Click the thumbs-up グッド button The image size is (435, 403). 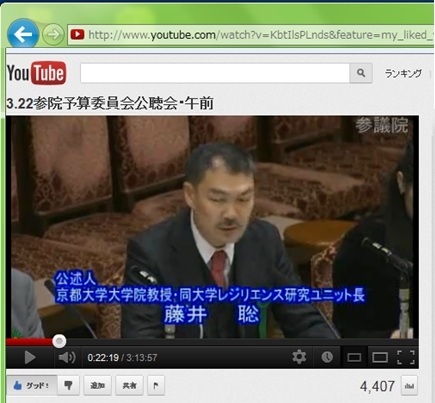coord(32,386)
